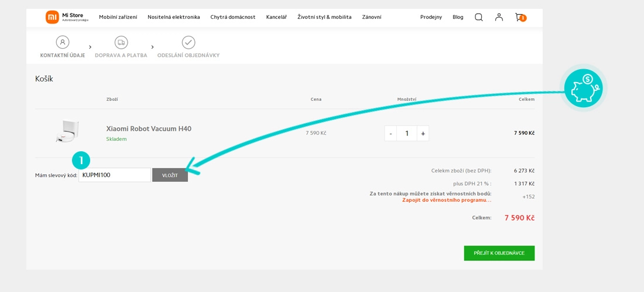
Task: Open Mobilní zařízení menu
Action: point(118,17)
